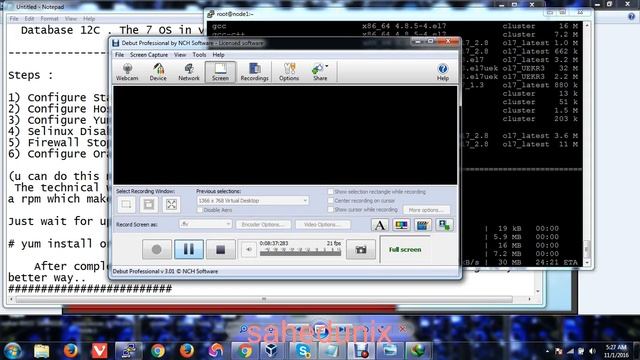Open the Share button dropdown arrow
This screenshot has width=640, height=360.
[327, 66]
